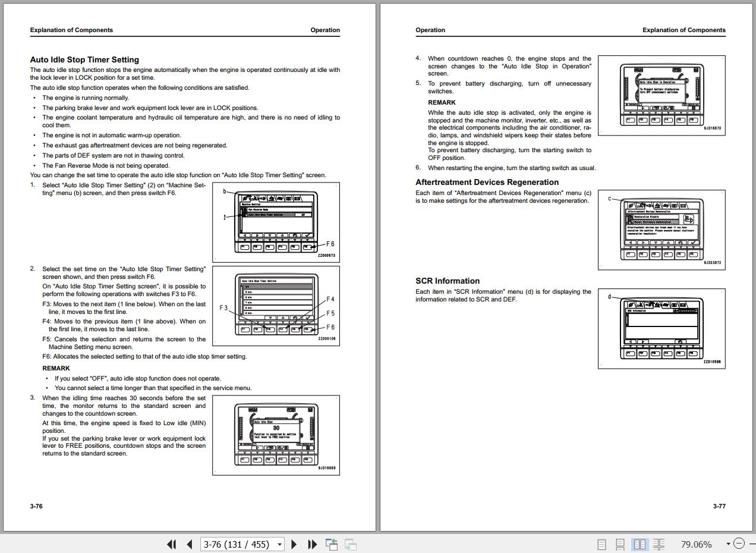This screenshot has height=553, width=756.
Task: Click the 79.06% zoom value
Action: coord(696,544)
